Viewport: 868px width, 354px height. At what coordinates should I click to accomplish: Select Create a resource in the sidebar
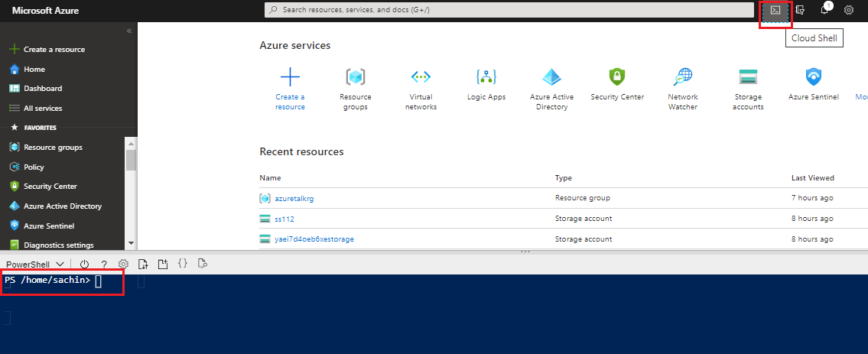click(x=54, y=49)
